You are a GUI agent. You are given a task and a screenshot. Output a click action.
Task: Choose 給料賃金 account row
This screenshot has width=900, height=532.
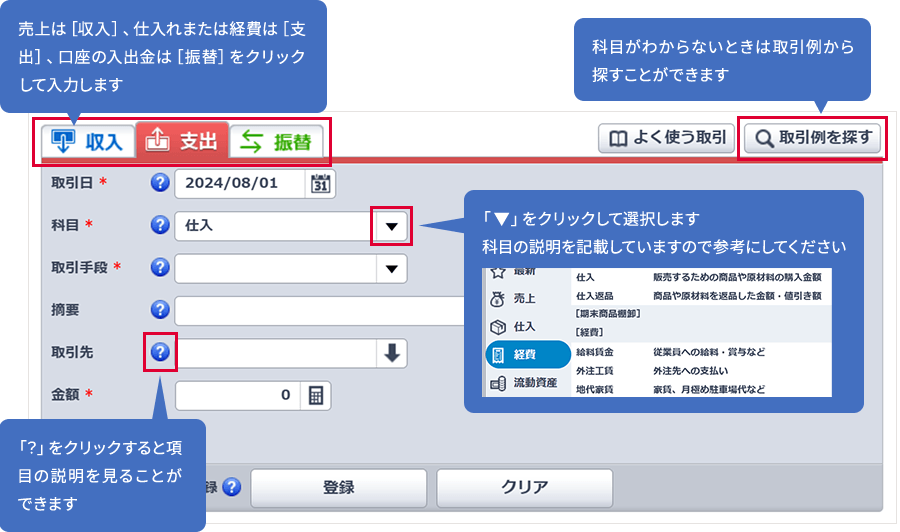(701, 352)
